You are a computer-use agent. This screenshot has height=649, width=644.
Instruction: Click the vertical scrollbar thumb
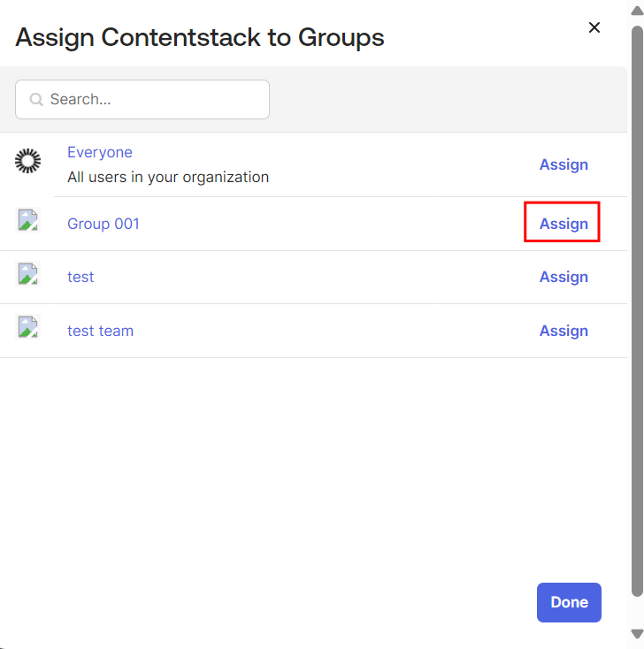click(637, 311)
